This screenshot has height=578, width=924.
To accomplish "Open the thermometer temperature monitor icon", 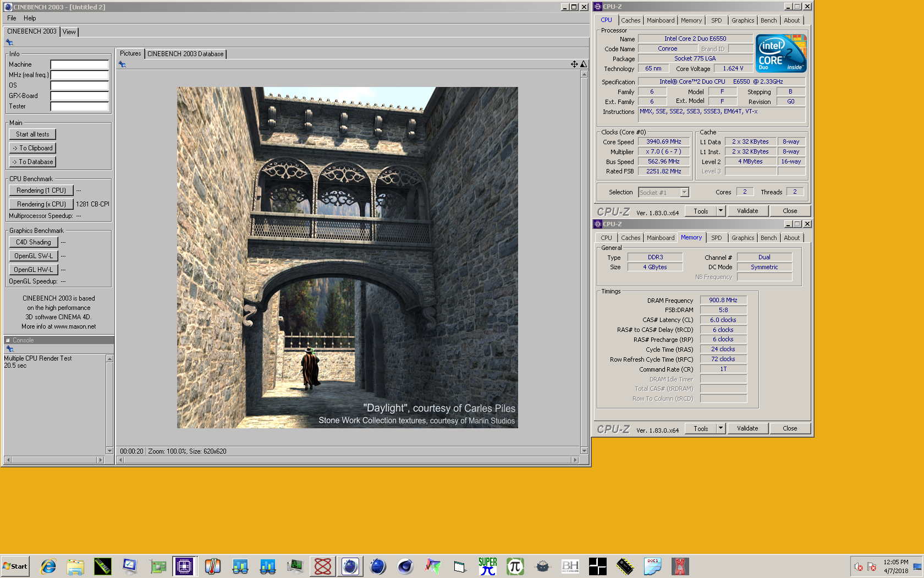I will tap(213, 566).
